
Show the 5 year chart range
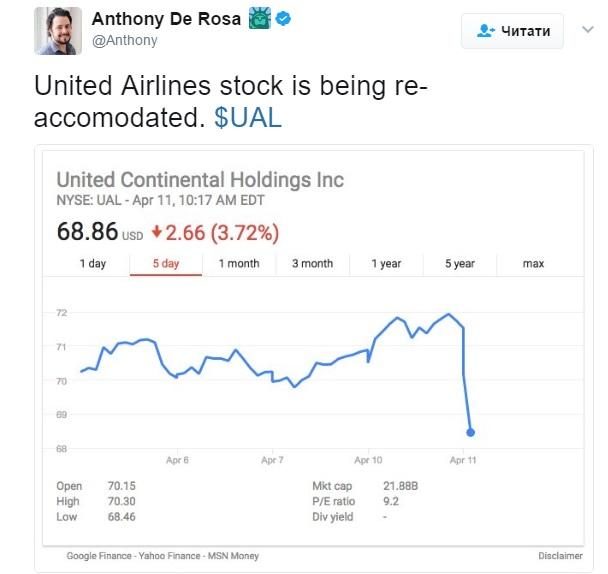(460, 264)
